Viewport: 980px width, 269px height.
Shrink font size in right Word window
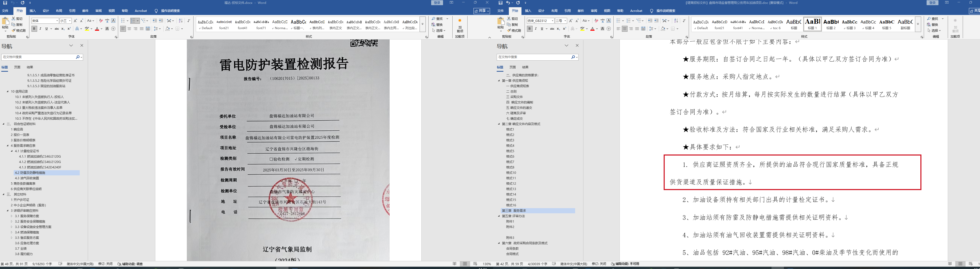[x=577, y=21]
